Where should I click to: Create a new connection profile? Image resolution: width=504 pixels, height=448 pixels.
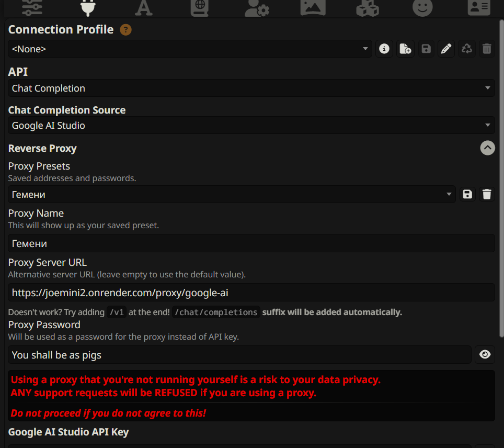click(x=405, y=49)
